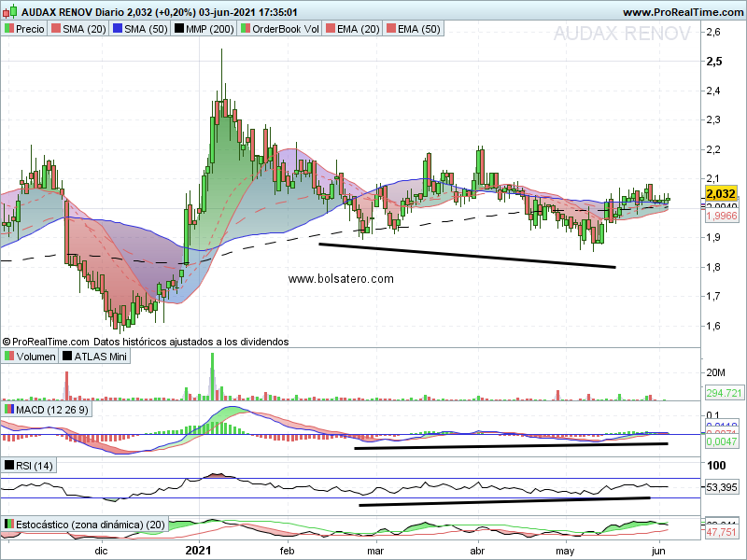The image size is (747, 560).
Task: Click the green volume value 294.721
Action: [724, 393]
